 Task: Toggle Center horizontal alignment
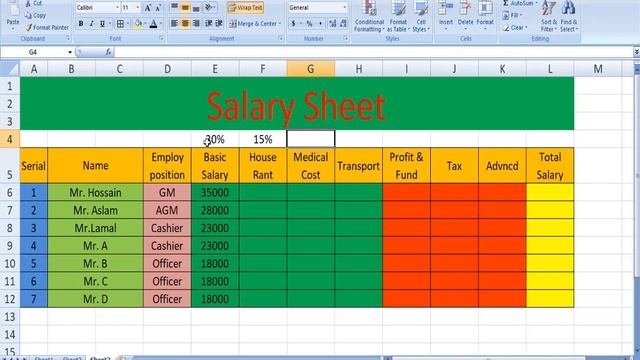pyautogui.click(x=185, y=24)
